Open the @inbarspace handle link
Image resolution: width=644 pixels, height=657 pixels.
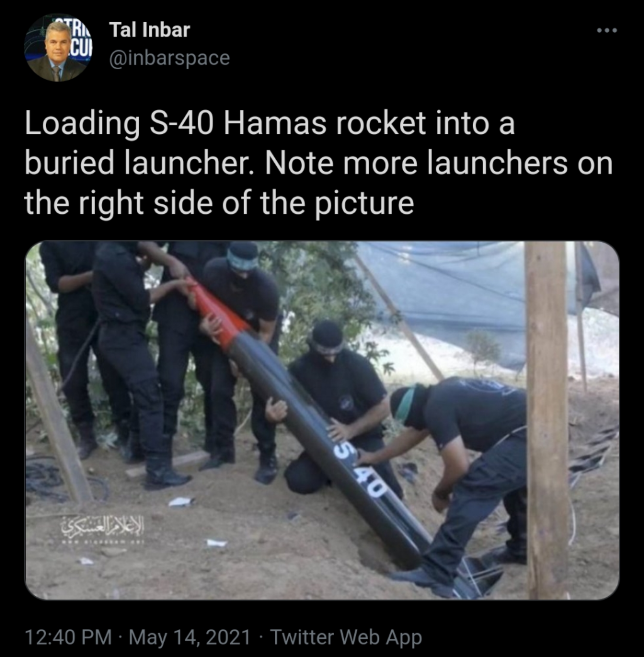[169, 58]
